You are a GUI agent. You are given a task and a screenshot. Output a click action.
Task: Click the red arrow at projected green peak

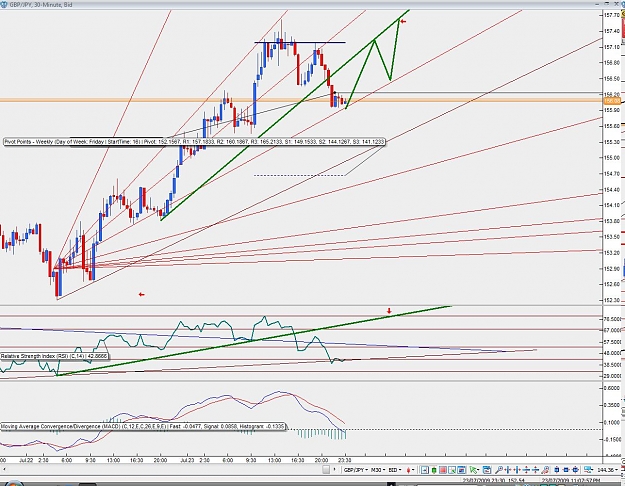tap(403, 22)
